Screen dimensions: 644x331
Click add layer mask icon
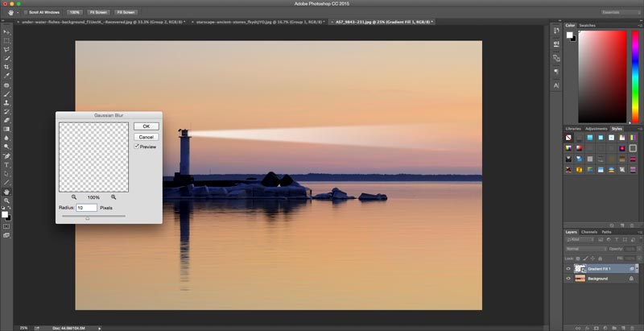(x=595, y=328)
